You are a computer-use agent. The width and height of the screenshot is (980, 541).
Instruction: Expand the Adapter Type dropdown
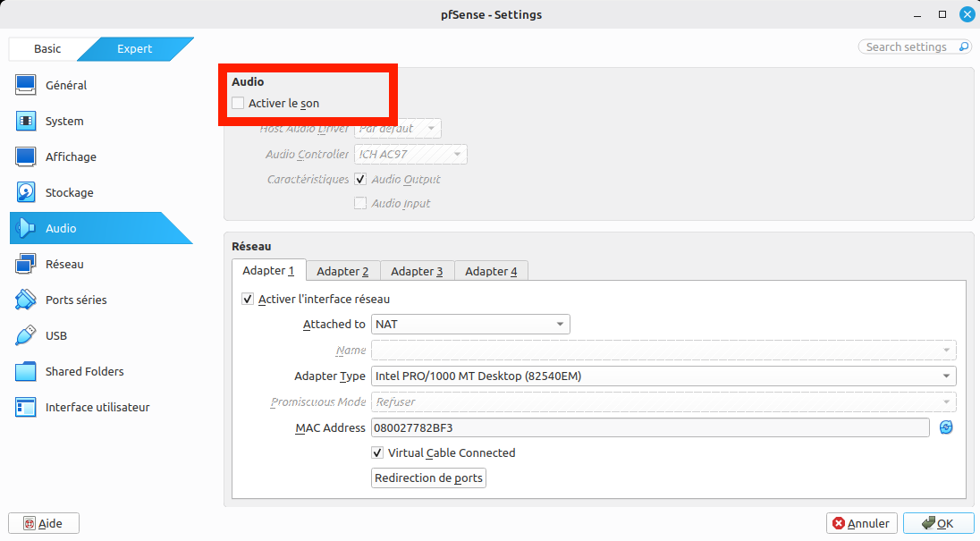pyautogui.click(x=663, y=376)
